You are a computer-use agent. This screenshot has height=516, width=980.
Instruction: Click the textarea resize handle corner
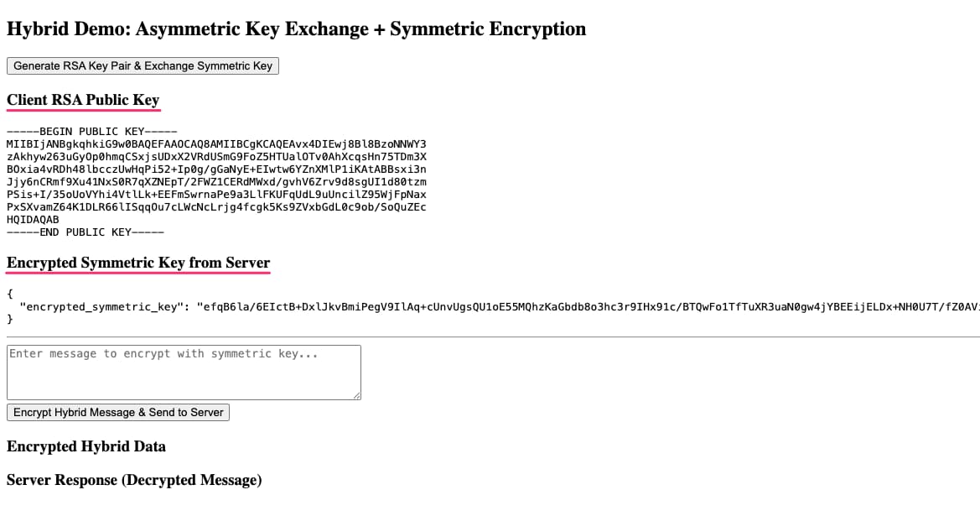tap(356, 394)
